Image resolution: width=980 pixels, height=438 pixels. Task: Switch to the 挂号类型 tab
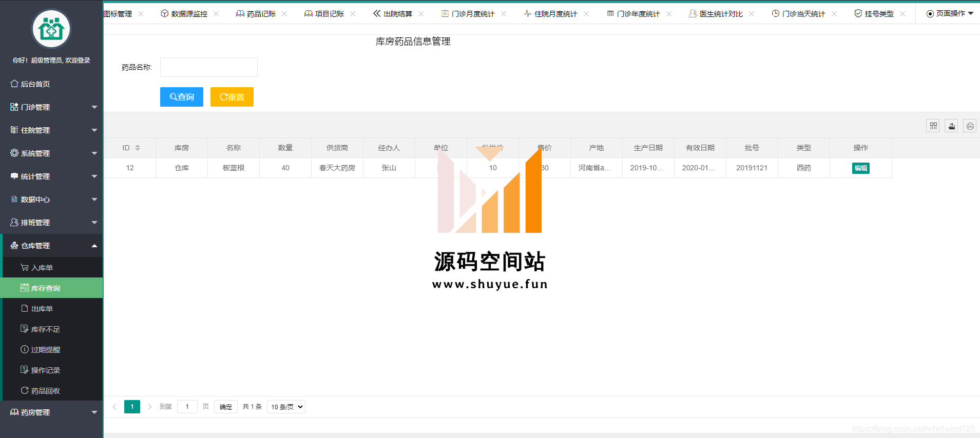point(874,14)
